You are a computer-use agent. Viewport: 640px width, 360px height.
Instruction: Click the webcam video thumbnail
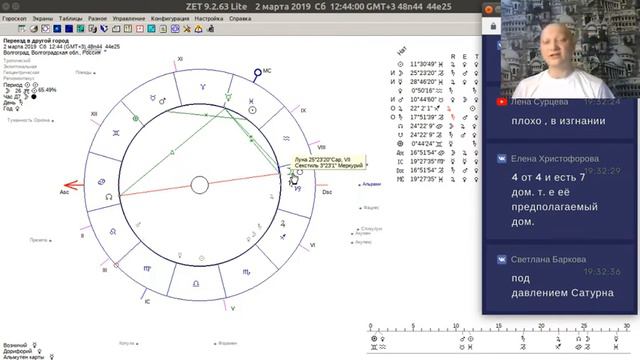[570, 49]
